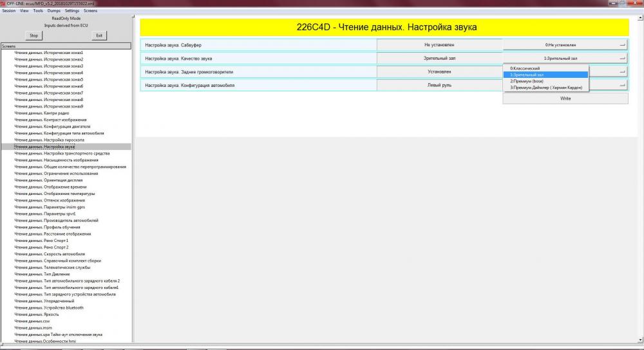
Task: Select screen Оттенок изображения
Action: click(50, 200)
